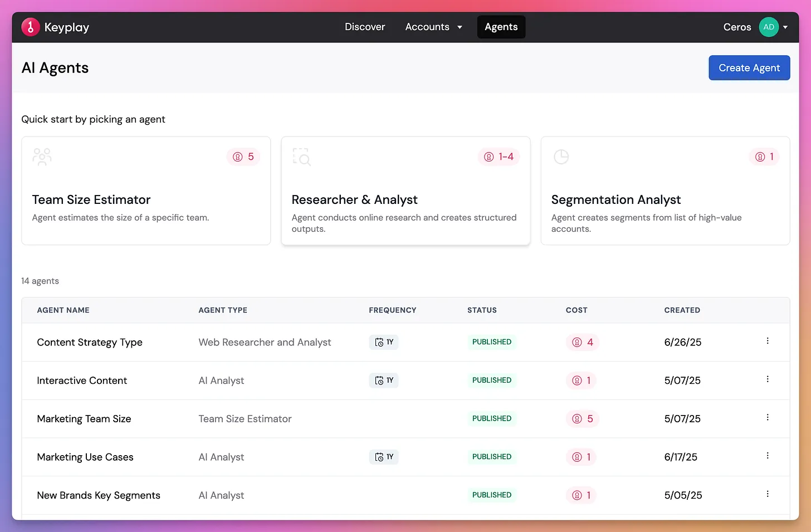
Task: Open the three-dot menu for Marketing Team Size
Action: [767, 418]
